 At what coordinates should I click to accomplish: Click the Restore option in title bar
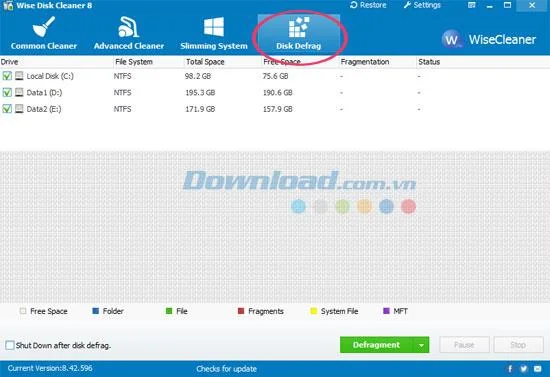(x=368, y=5)
